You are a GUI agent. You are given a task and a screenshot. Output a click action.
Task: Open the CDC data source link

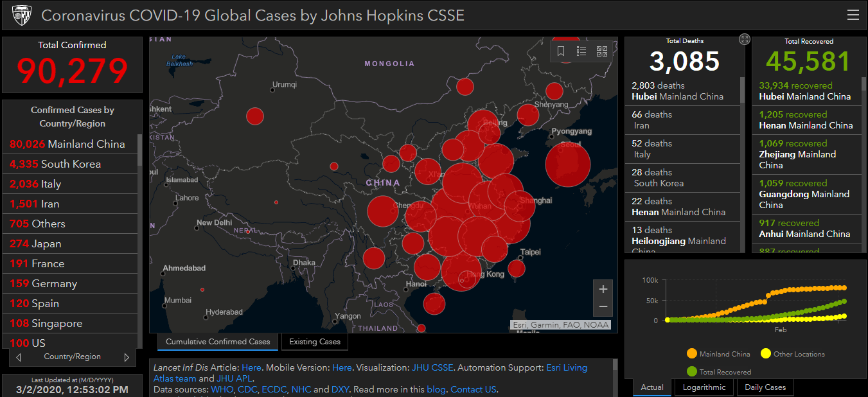(x=247, y=390)
